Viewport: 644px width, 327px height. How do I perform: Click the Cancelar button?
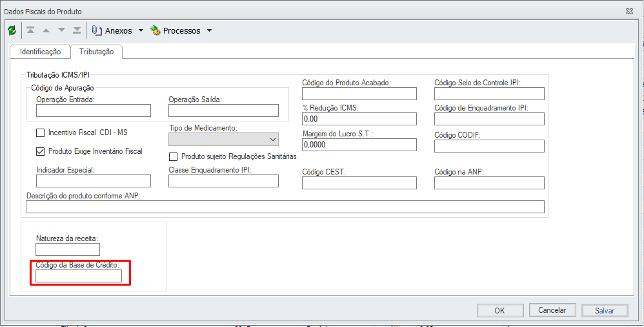552,310
